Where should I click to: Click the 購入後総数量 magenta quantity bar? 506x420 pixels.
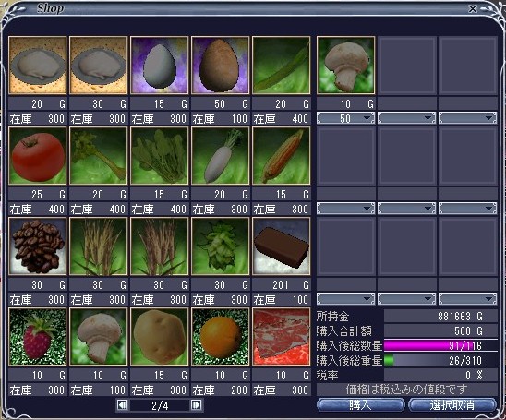tap(440, 346)
